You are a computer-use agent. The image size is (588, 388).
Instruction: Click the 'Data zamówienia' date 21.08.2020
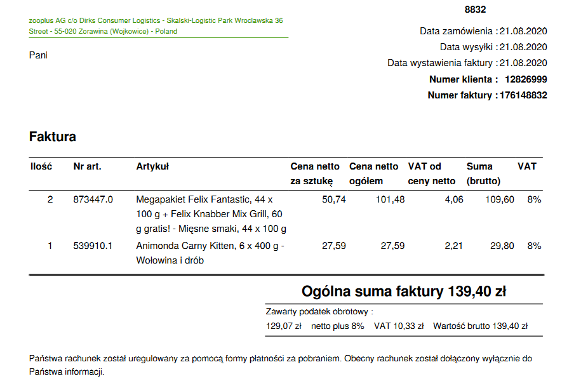click(x=523, y=31)
